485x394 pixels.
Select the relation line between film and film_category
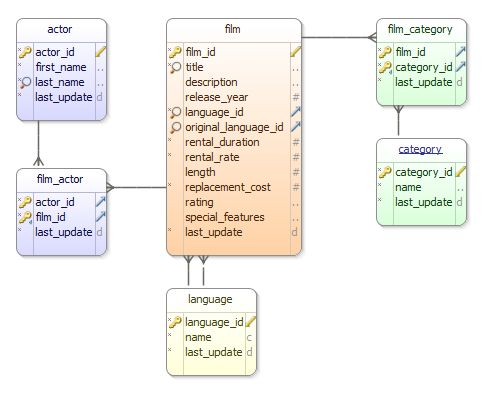[x=339, y=37]
